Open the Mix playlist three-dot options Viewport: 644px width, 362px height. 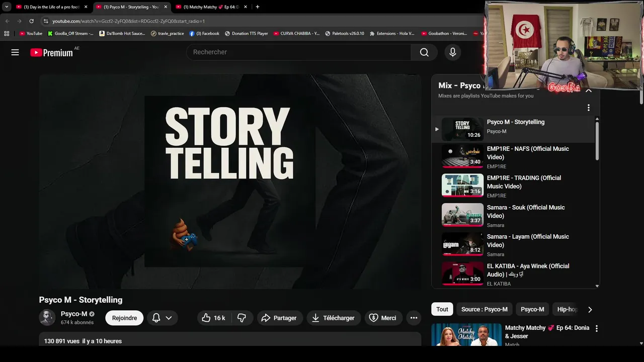[x=588, y=108]
